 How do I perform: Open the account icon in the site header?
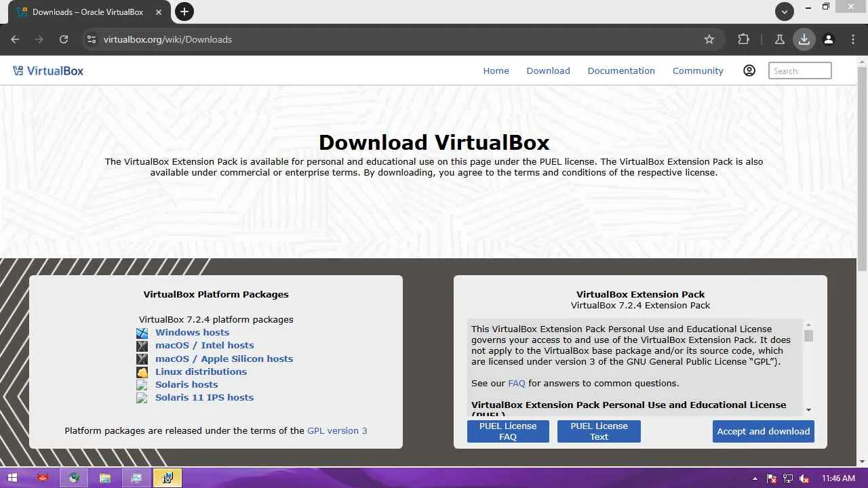[x=749, y=70]
